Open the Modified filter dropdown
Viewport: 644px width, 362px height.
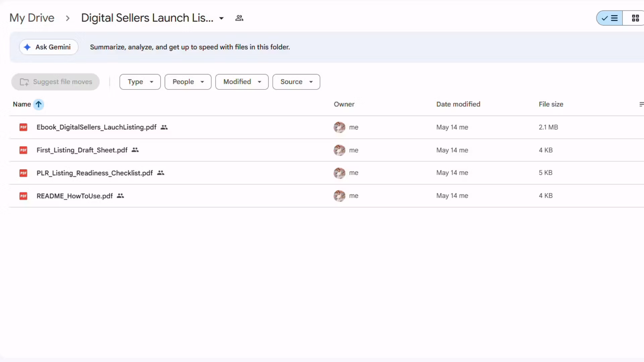point(242,82)
